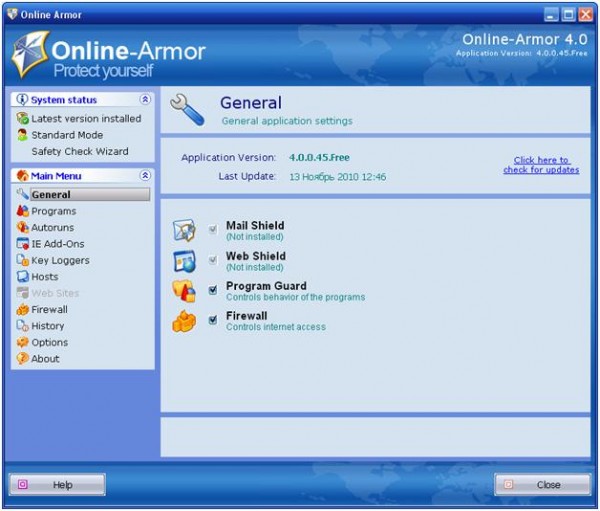
Task: Click the large Firewall icon in settings list
Action: click(x=184, y=321)
